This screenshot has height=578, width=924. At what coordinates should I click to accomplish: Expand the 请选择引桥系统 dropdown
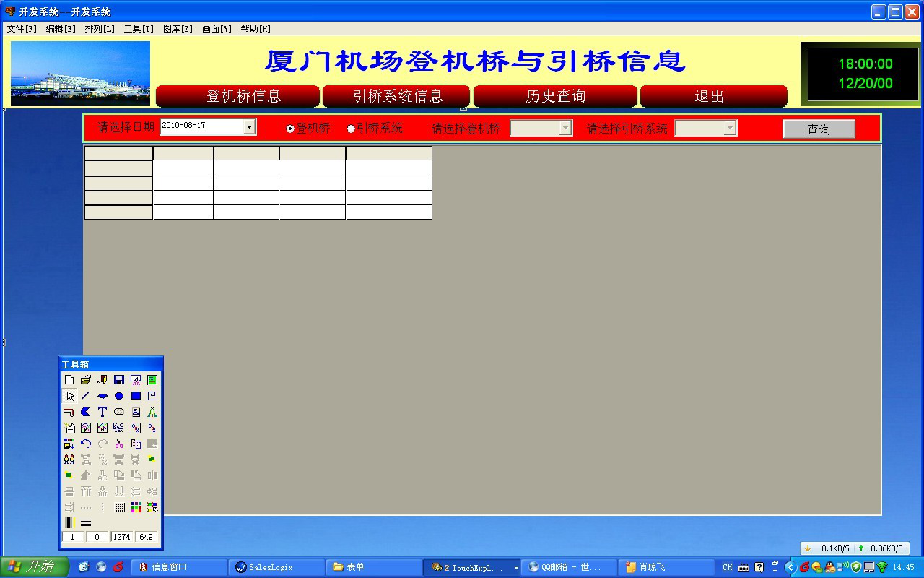pos(729,128)
